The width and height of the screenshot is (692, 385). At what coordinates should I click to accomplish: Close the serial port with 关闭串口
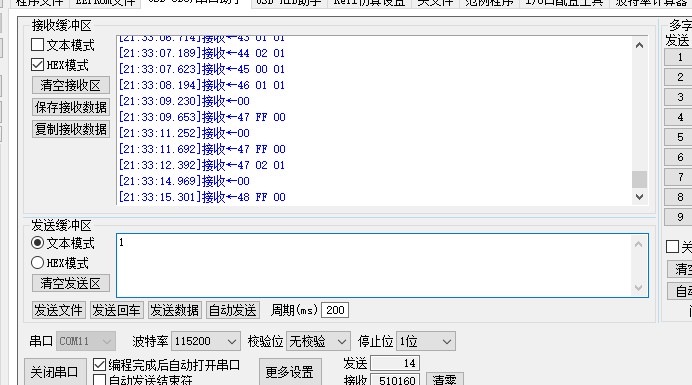[54, 372]
